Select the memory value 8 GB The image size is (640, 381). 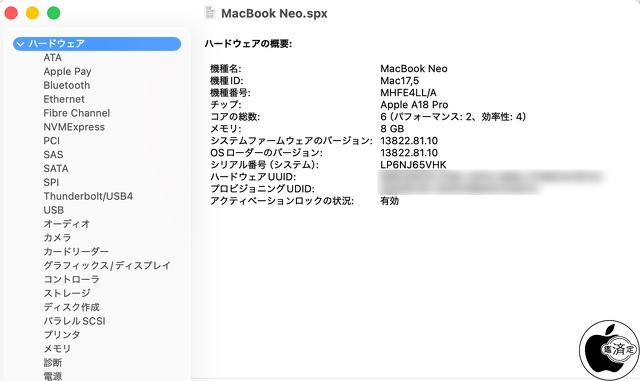coord(392,129)
